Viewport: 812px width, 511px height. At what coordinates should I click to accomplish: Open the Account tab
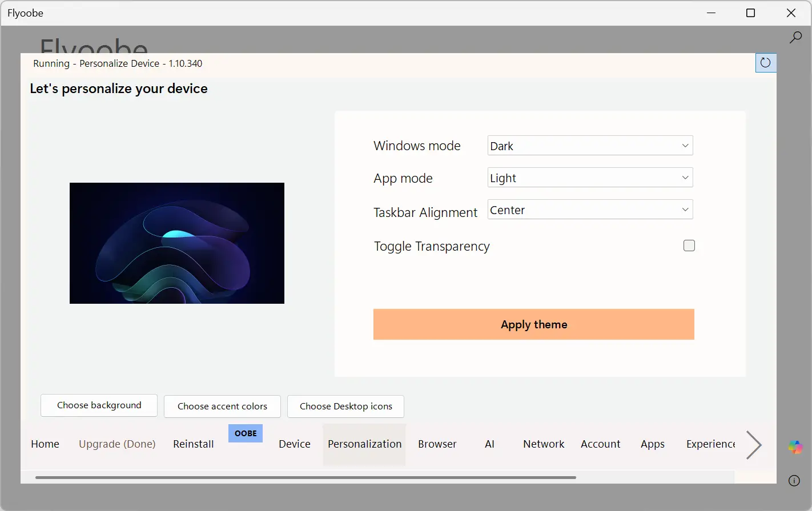coord(600,444)
